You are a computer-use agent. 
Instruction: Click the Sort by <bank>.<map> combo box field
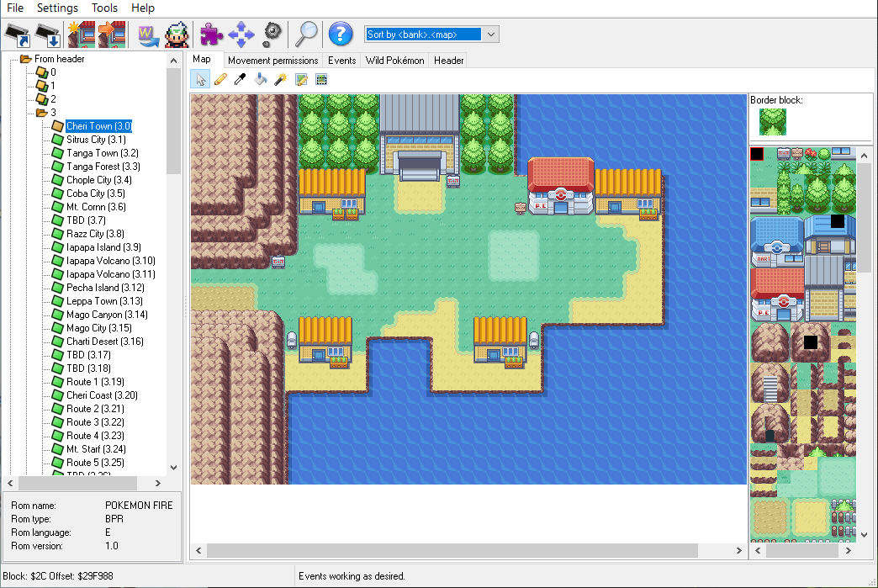pos(431,34)
